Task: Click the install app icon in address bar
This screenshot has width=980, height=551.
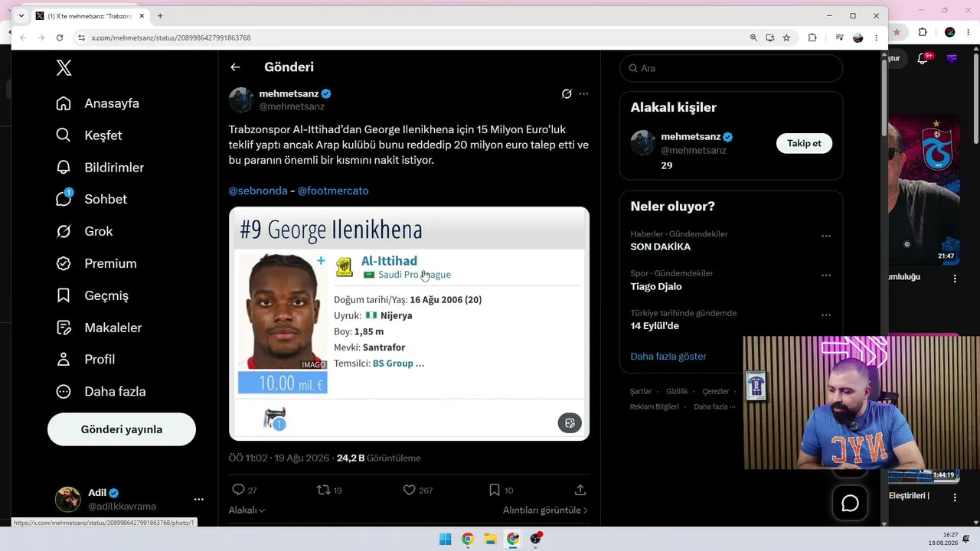Action: pos(769,37)
